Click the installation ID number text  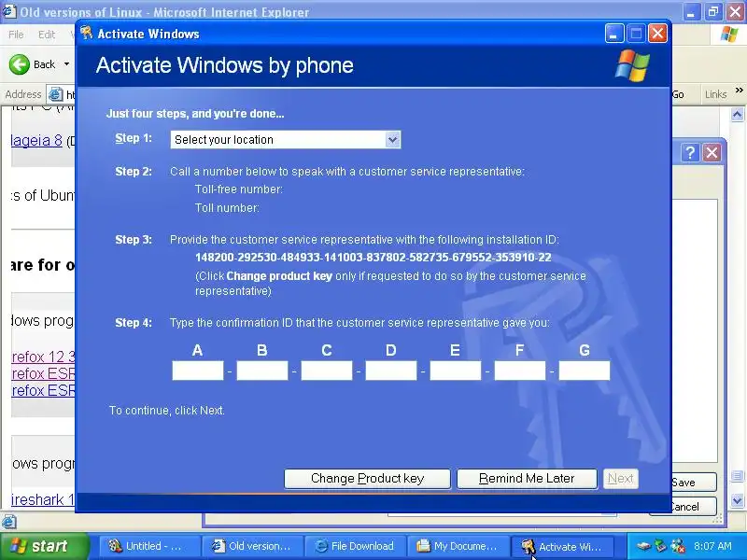coord(373,258)
